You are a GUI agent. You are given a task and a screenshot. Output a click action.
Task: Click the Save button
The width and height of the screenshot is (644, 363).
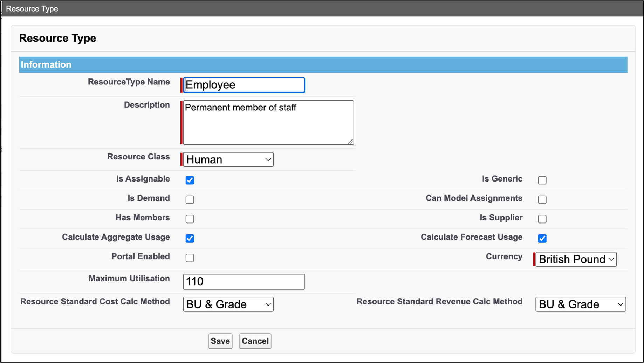click(220, 341)
